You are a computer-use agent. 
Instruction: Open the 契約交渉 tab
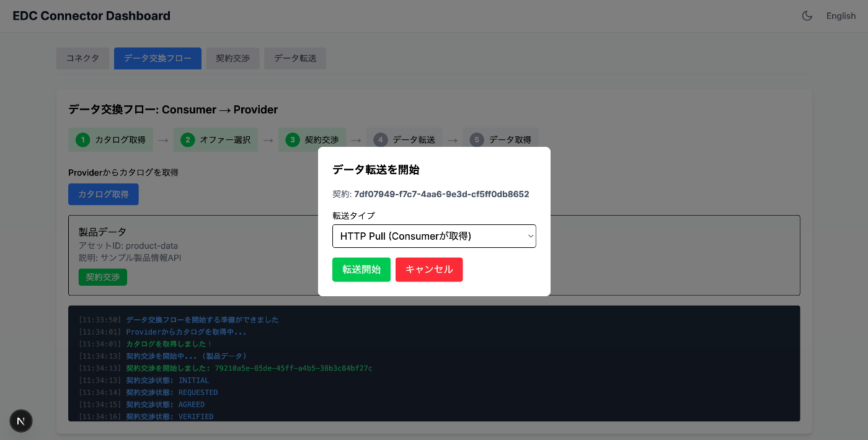(232, 58)
